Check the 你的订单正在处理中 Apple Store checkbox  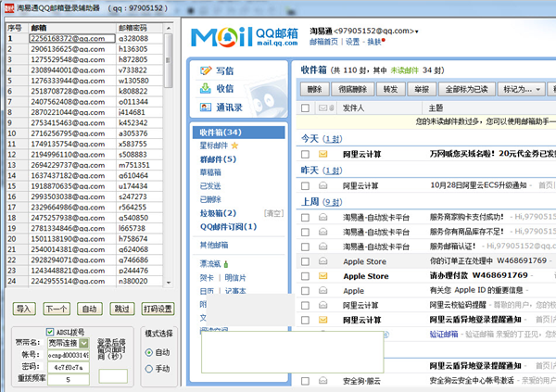(x=305, y=262)
